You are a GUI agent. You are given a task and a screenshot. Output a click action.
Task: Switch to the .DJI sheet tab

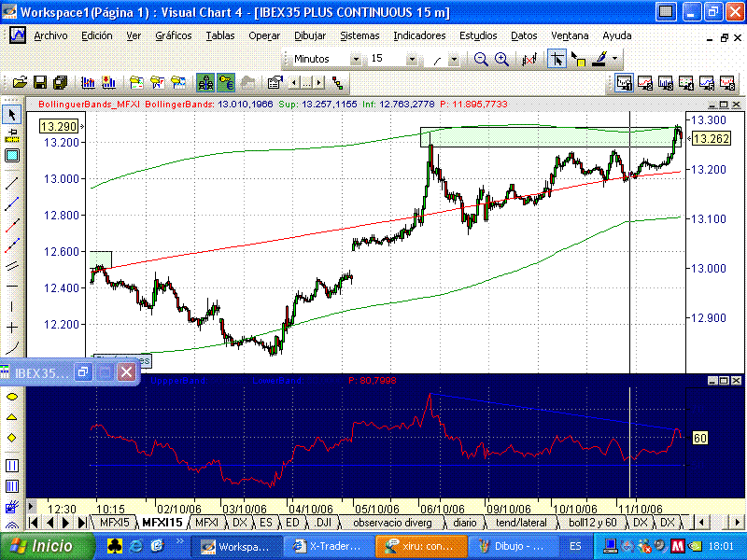323,523
